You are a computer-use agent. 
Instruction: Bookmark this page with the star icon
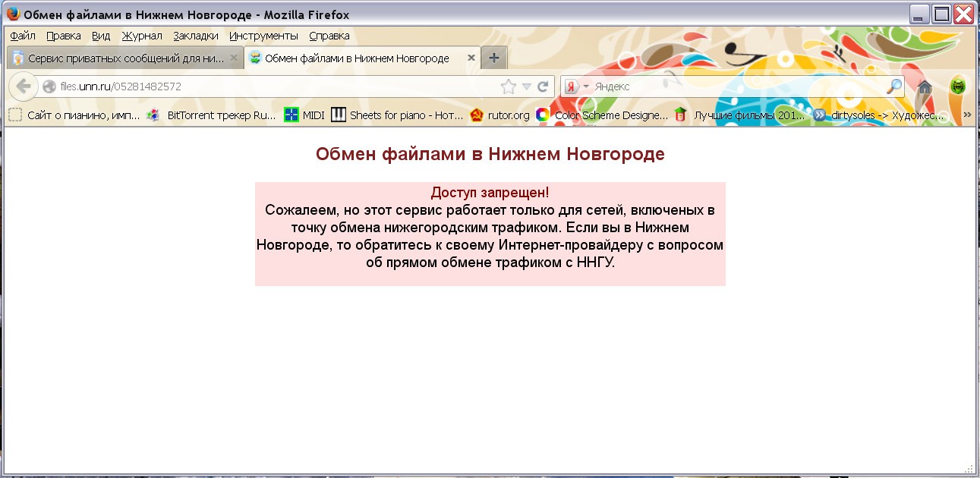[509, 86]
